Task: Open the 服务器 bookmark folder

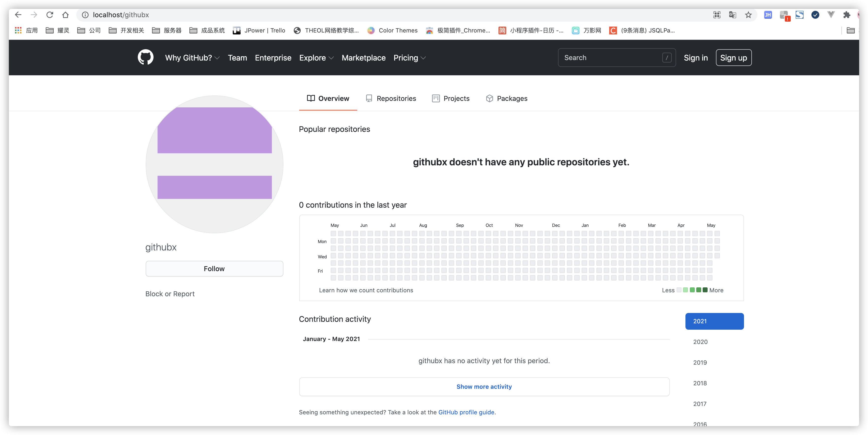Action: [x=167, y=30]
